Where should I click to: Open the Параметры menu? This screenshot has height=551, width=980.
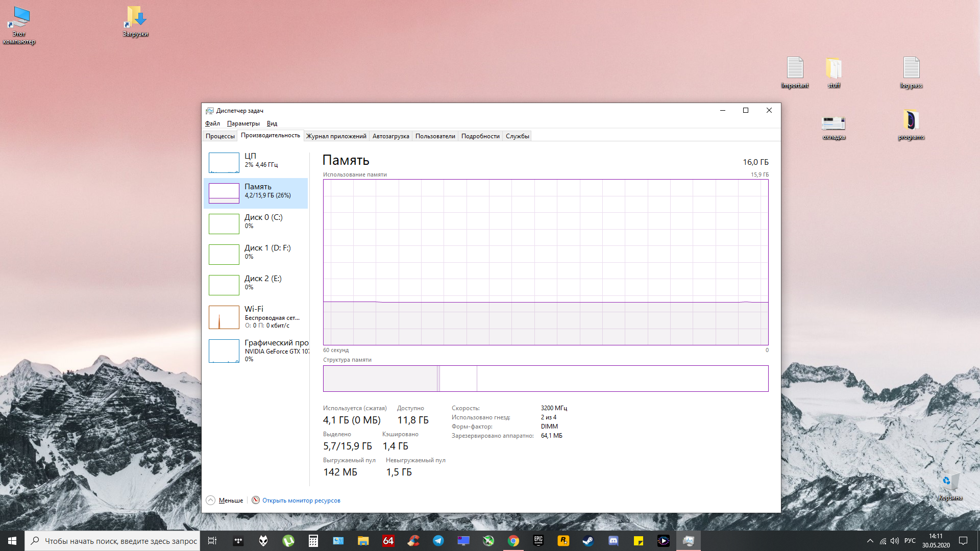coord(243,123)
